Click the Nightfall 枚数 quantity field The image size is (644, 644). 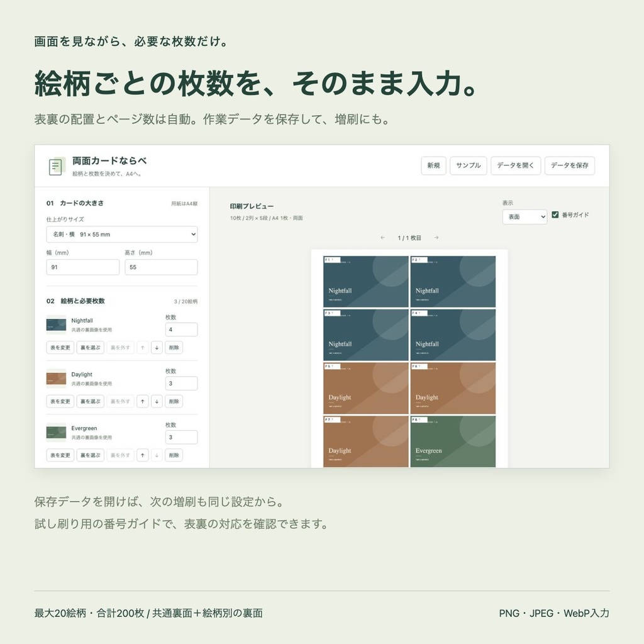click(x=181, y=330)
